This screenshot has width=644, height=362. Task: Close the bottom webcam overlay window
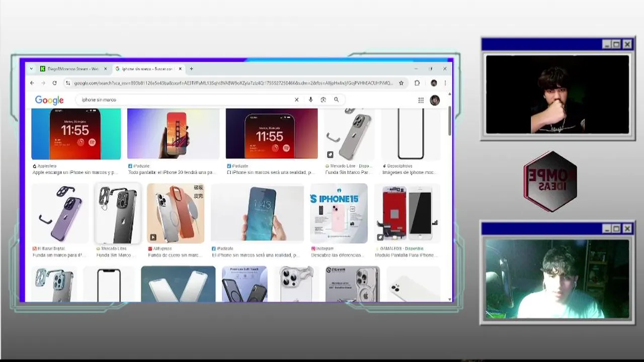pyautogui.click(x=627, y=229)
